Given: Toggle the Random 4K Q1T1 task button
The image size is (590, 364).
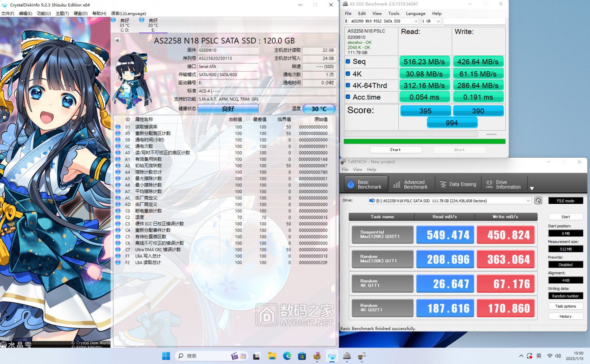Looking at the screenshot, I should (x=383, y=283).
